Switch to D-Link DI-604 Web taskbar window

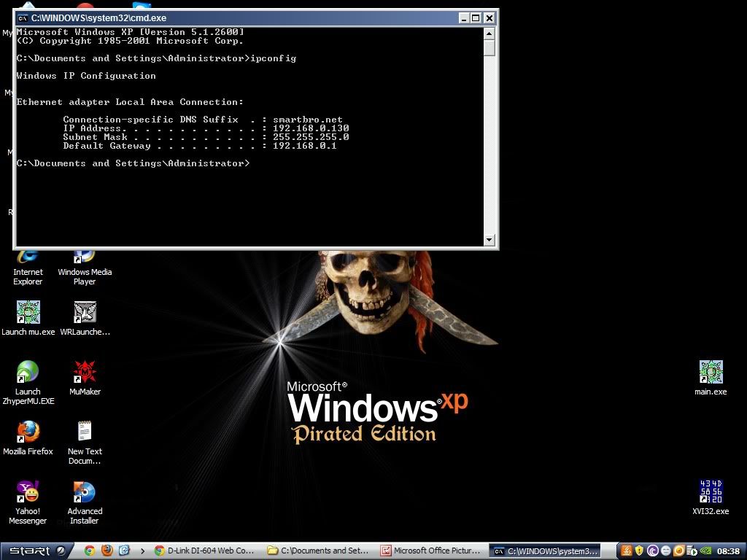pyautogui.click(x=205, y=551)
